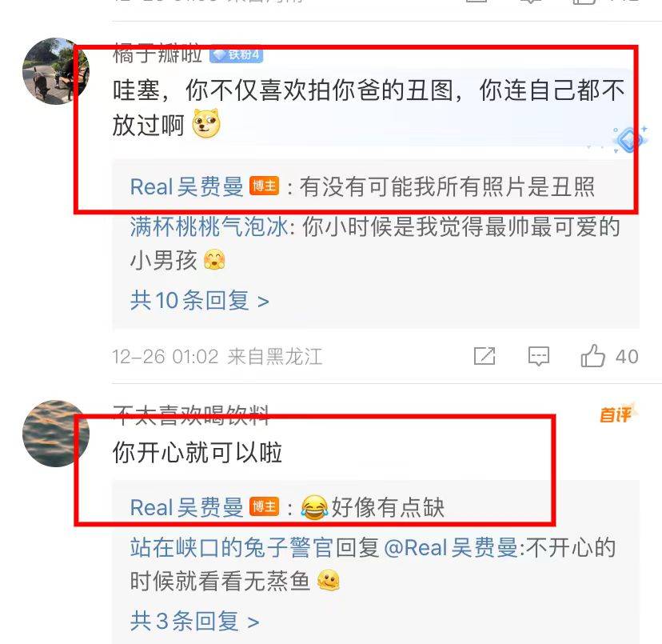This screenshot has width=662, height=644.
Task: Tap the reply icon on 橘子瓣啦's comment
Action: [x=539, y=356]
